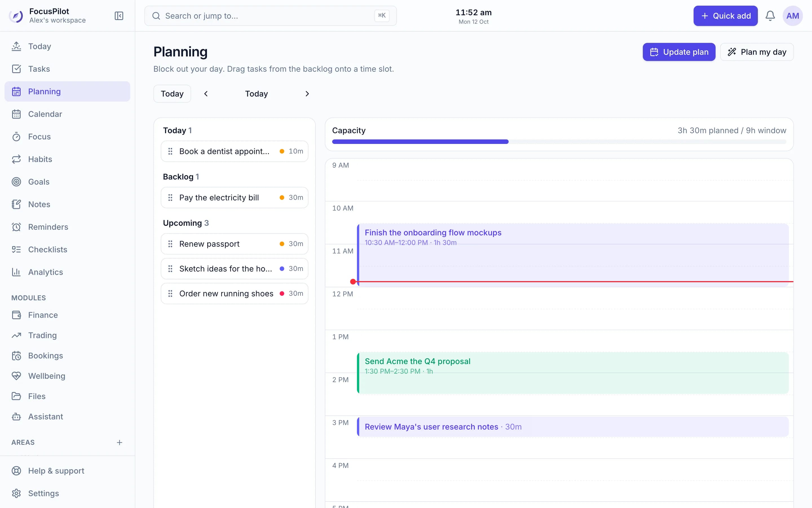This screenshot has height=508, width=812.
Task: Go to the next day with the right chevron
Action: pyautogui.click(x=307, y=94)
